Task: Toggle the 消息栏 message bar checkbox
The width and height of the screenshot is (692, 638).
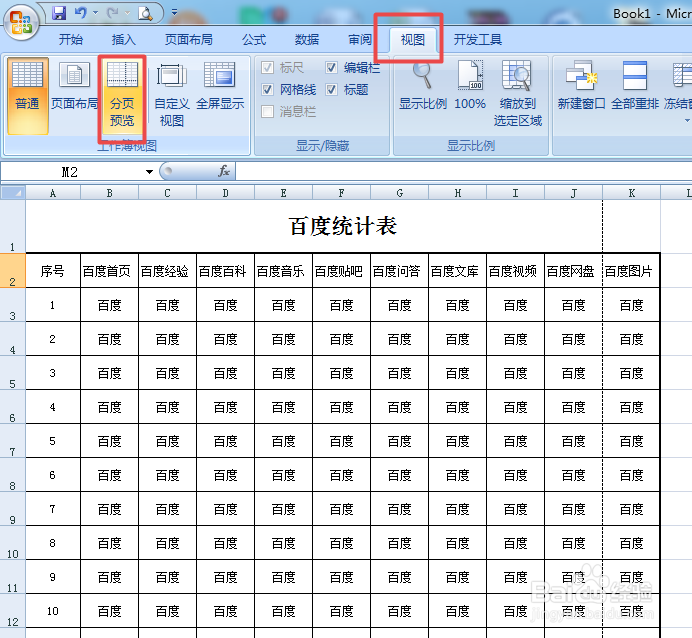Action: point(267,111)
